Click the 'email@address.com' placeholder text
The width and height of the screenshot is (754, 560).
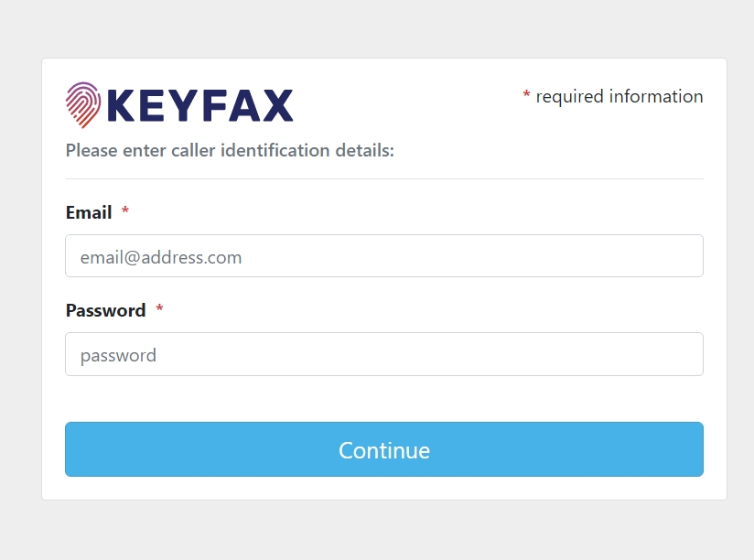point(161,257)
